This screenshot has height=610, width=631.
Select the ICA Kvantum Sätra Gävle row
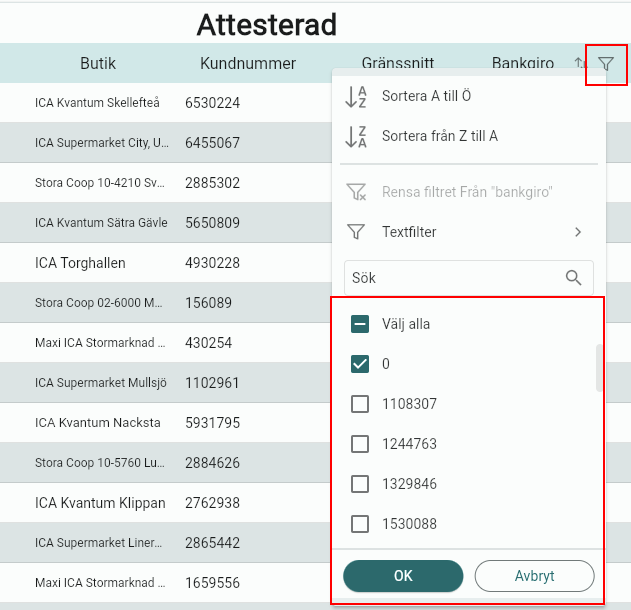pos(166,223)
